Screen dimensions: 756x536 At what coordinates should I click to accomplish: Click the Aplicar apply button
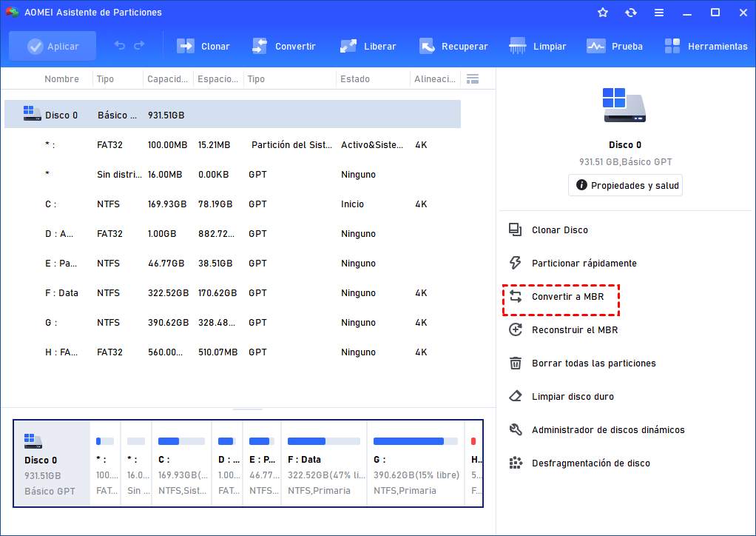[x=53, y=47]
